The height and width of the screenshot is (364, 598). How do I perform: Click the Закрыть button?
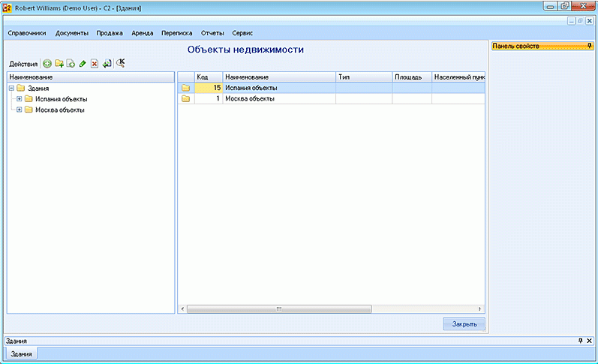coord(464,324)
